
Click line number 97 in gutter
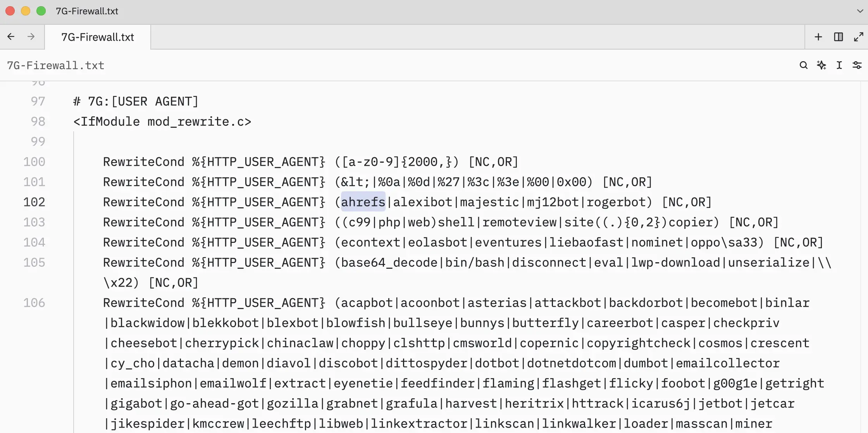pos(38,101)
